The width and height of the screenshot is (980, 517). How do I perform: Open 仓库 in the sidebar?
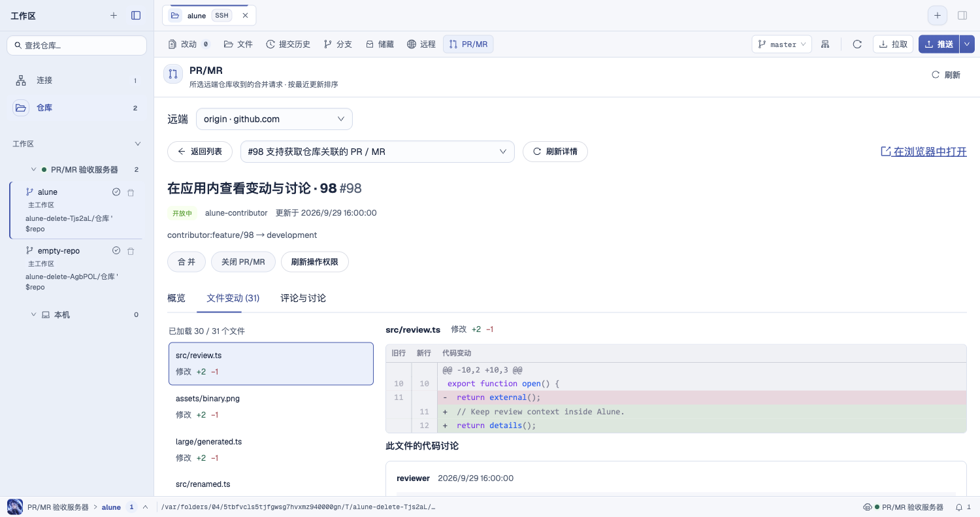76,108
